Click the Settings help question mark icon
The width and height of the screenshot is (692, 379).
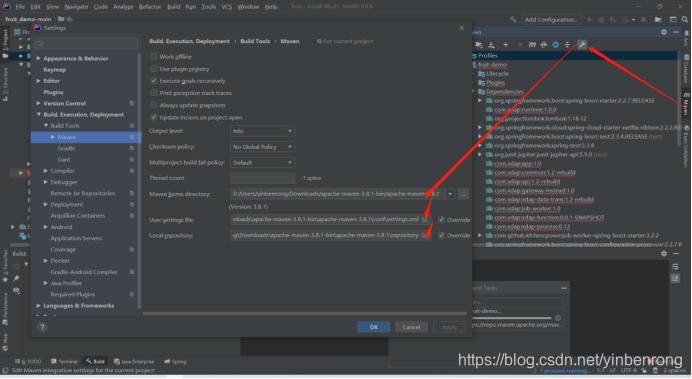[x=42, y=327]
